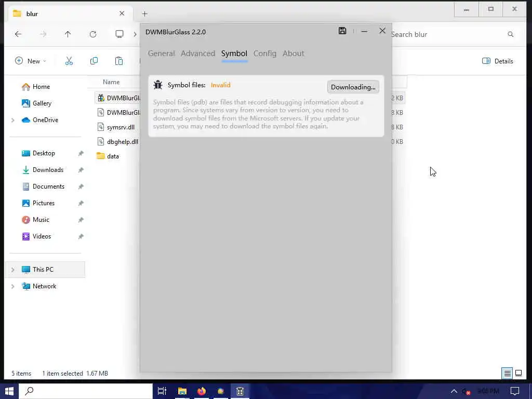Click the Downloading... button
Screen dimensions: 532x399
[x=353, y=87]
